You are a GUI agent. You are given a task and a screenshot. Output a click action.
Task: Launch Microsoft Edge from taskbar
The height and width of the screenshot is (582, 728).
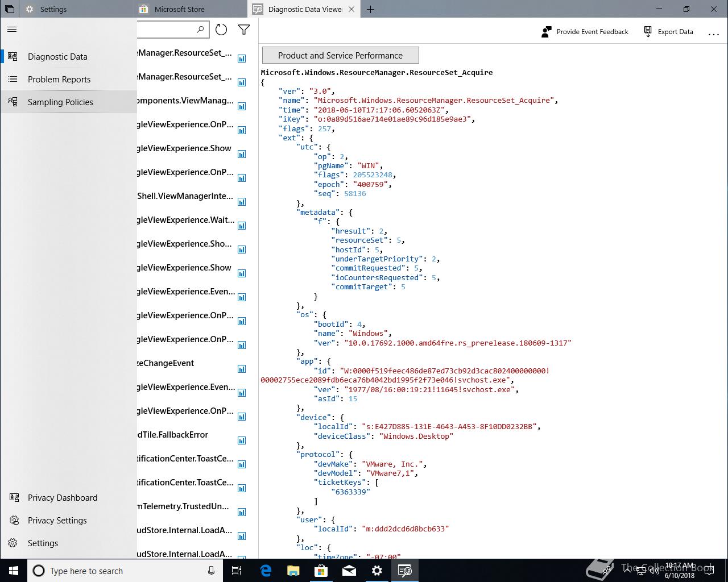click(x=266, y=571)
